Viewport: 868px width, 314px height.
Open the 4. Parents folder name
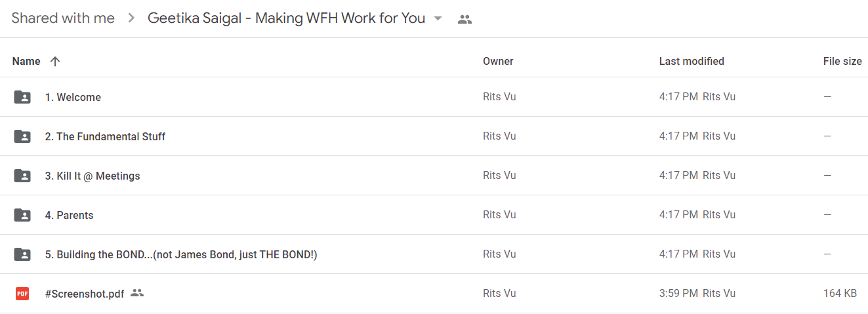pos(69,215)
